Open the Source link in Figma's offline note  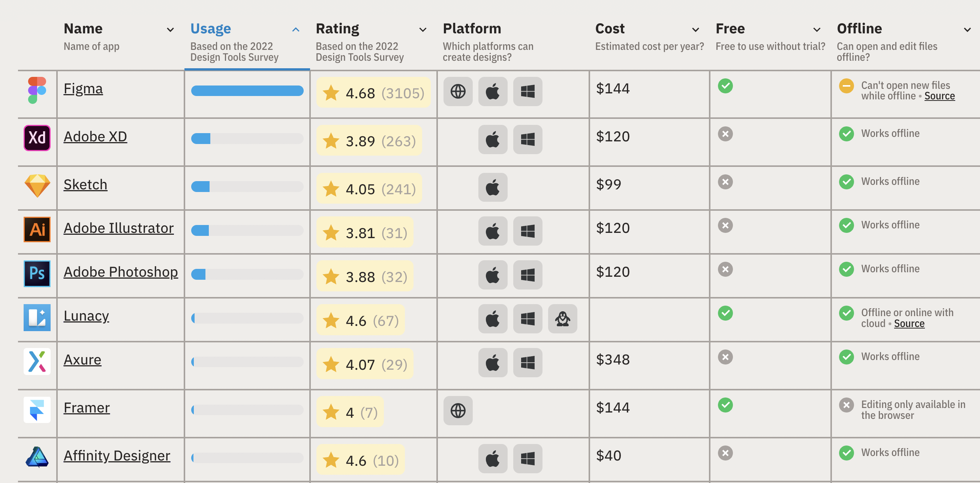pos(939,96)
